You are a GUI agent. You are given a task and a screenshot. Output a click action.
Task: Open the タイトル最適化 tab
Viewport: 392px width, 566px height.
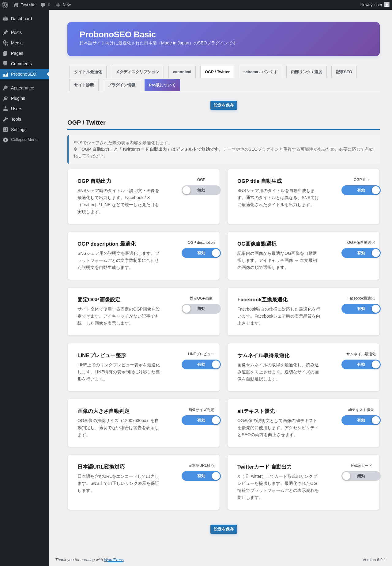(88, 72)
